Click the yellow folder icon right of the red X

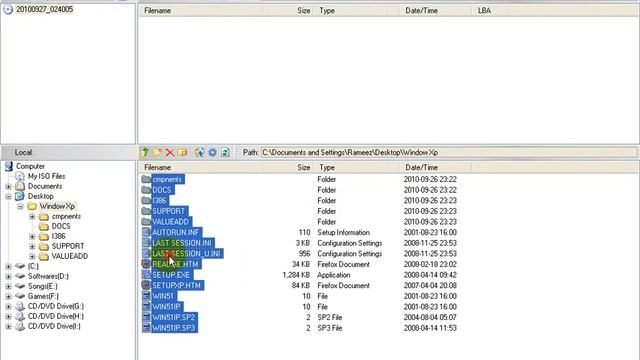182,152
